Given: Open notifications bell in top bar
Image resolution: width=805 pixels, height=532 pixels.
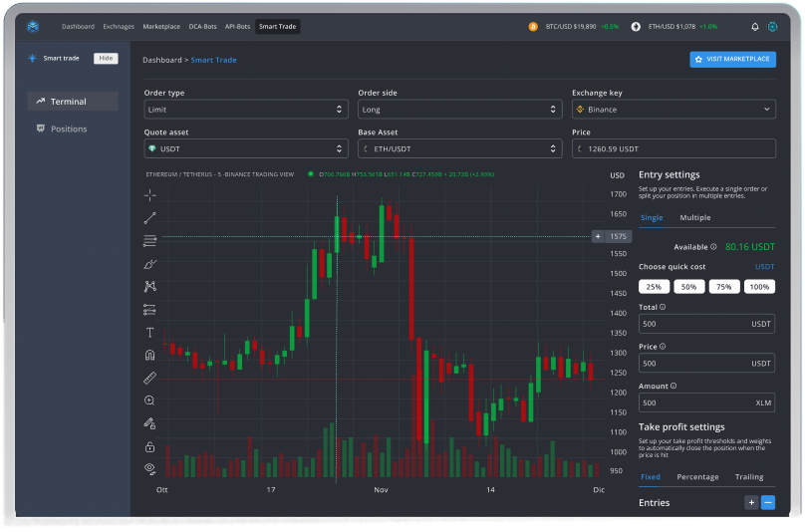Looking at the screenshot, I should (x=754, y=27).
